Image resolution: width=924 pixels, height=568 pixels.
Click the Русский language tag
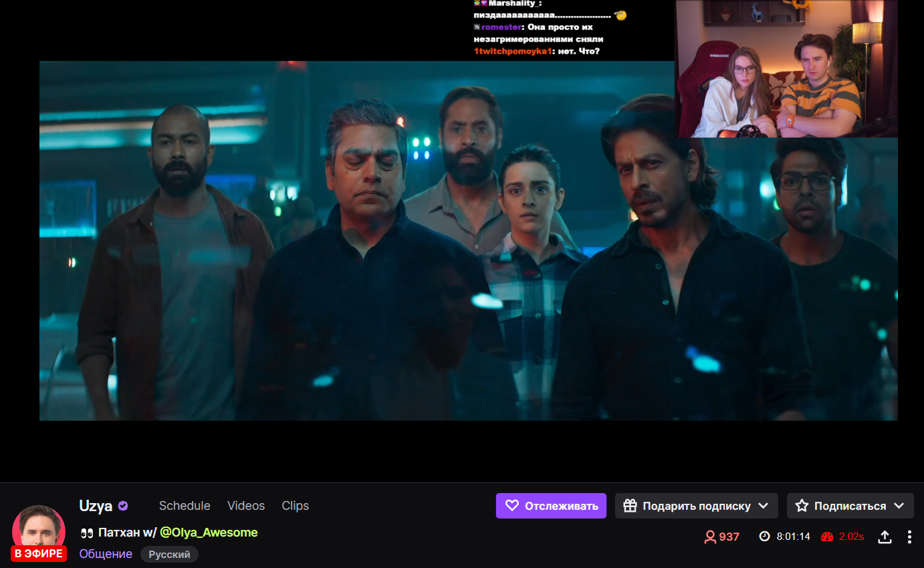pos(169,555)
